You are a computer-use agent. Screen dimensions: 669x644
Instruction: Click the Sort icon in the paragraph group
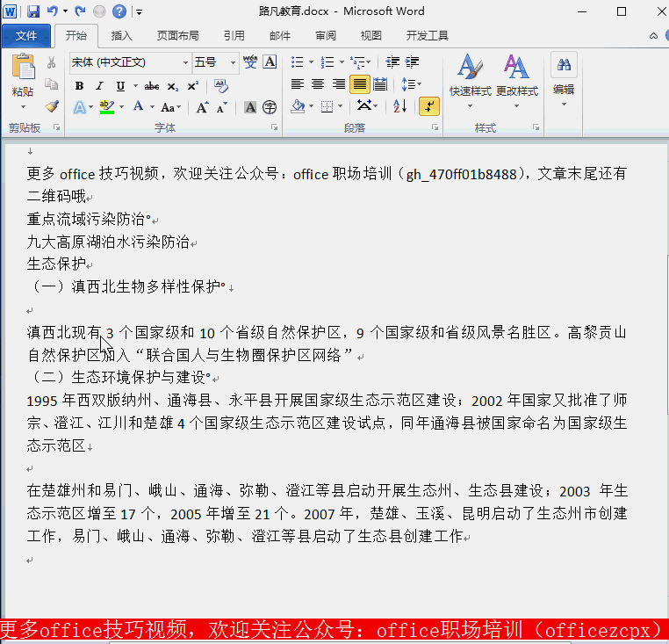tap(399, 106)
